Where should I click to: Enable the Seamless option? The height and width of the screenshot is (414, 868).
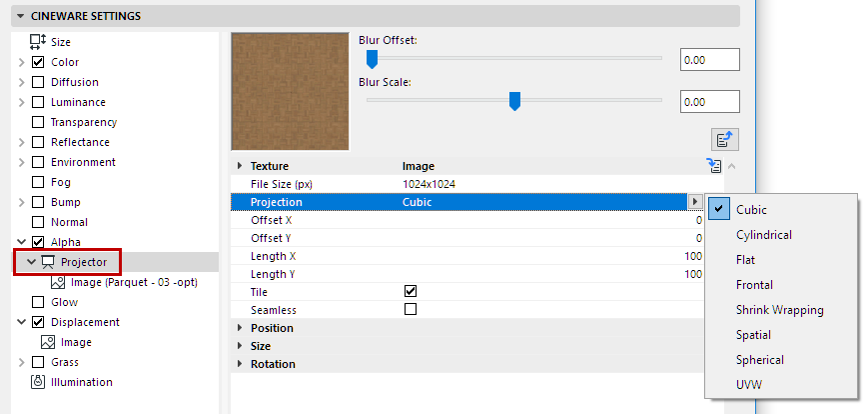click(x=411, y=309)
